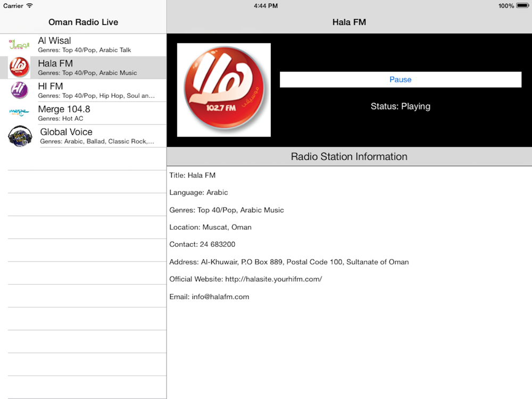Screen dimensions: 532x399
Task: Click the Global Voice headphones globe icon
Action: coord(20,136)
